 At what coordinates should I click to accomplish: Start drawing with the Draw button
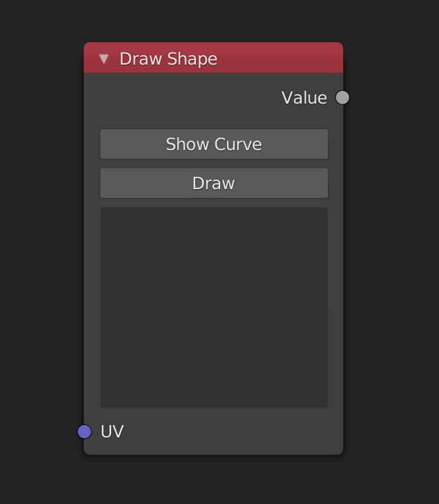click(x=214, y=183)
